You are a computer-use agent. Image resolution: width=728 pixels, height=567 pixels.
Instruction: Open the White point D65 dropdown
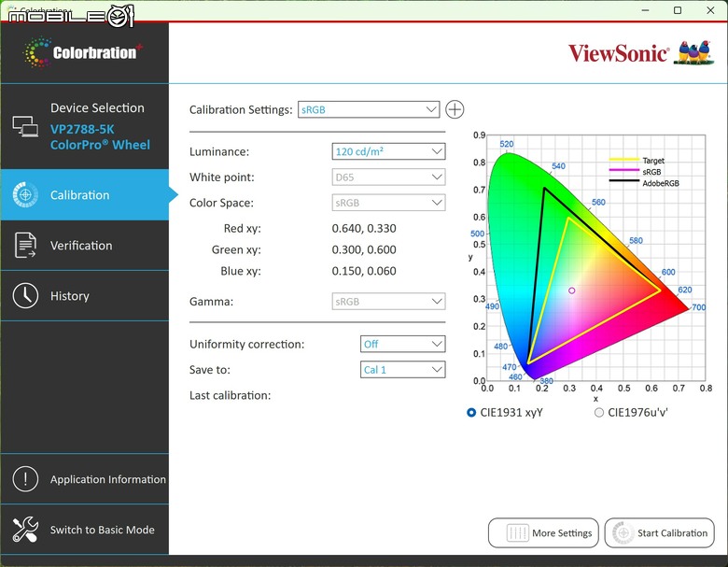tap(388, 177)
